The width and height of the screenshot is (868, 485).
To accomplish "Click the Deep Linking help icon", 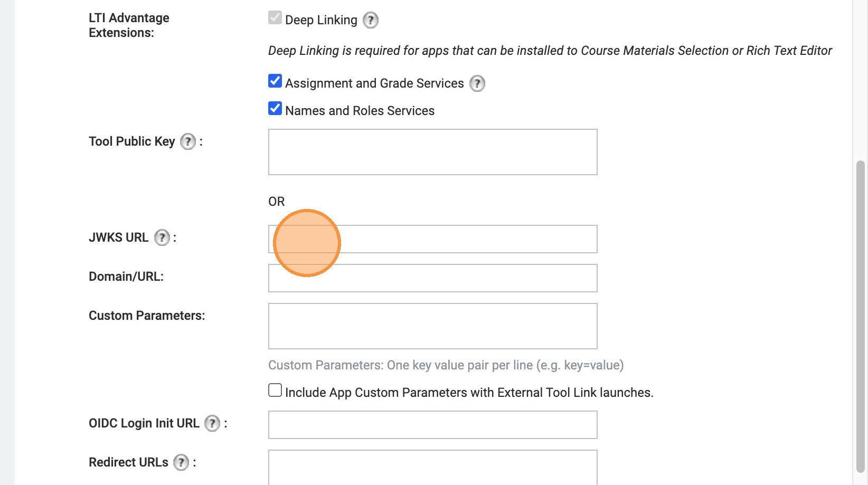I will [x=371, y=21].
